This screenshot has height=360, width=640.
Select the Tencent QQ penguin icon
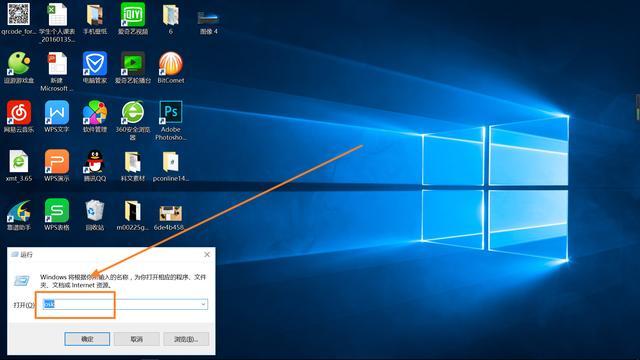pyautogui.click(x=95, y=162)
